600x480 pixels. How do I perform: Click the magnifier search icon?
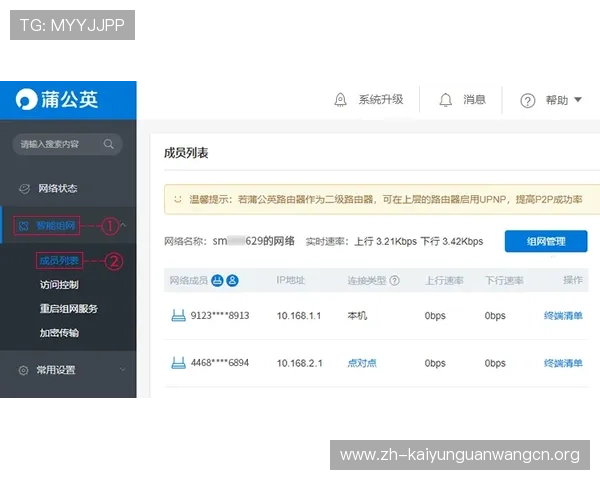pos(109,144)
